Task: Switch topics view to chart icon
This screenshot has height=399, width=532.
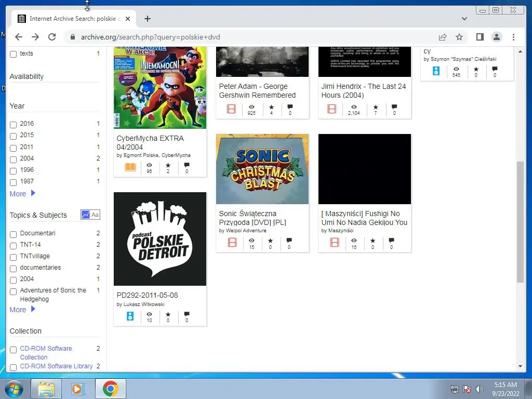Action: pos(86,215)
